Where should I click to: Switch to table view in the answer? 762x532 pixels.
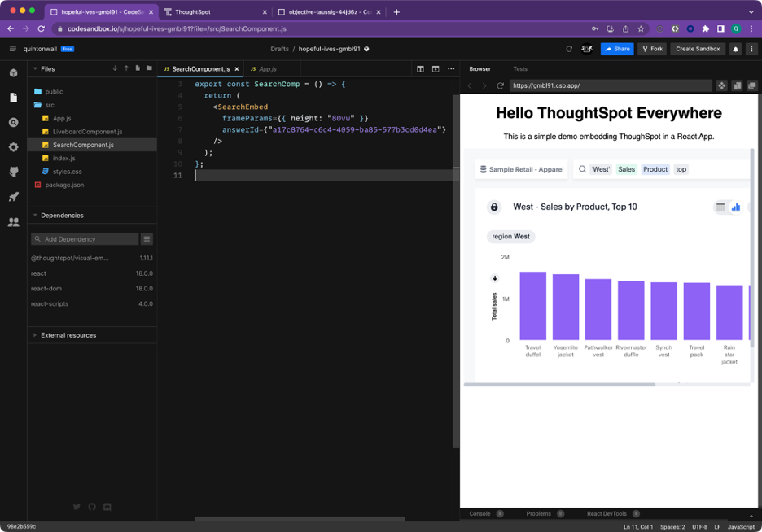[720, 207]
